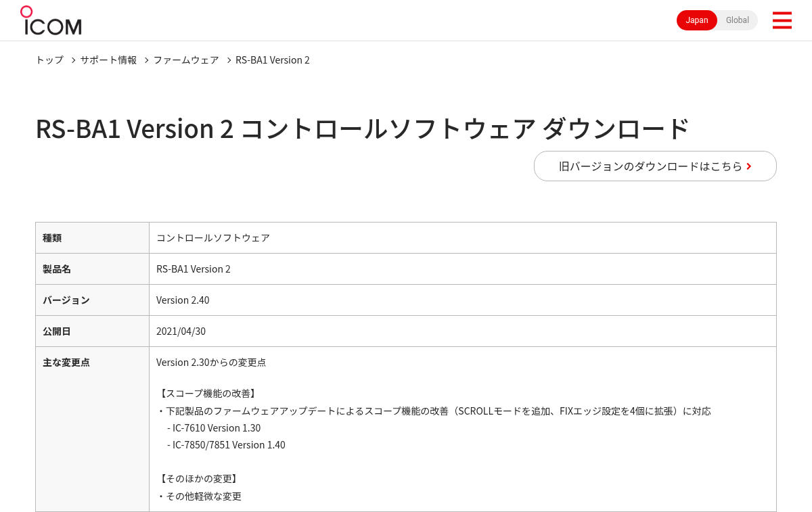This screenshot has height=512, width=812.
Task: Open 旧バージョンのダウンロードはこちら button
Action: tap(655, 166)
